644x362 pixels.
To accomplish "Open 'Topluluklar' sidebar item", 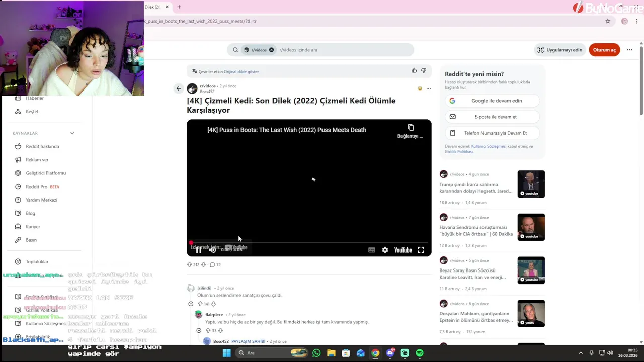I will (x=37, y=261).
